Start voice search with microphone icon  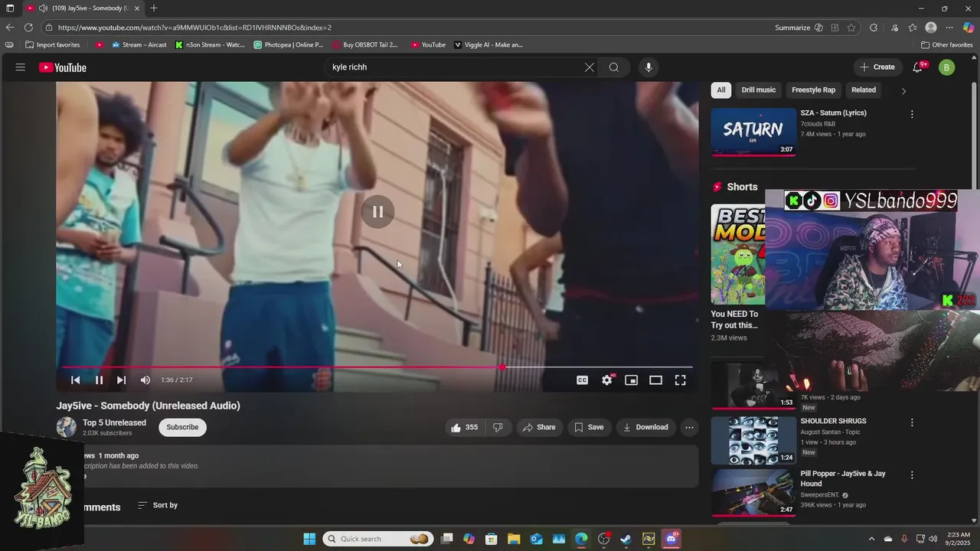coord(648,67)
